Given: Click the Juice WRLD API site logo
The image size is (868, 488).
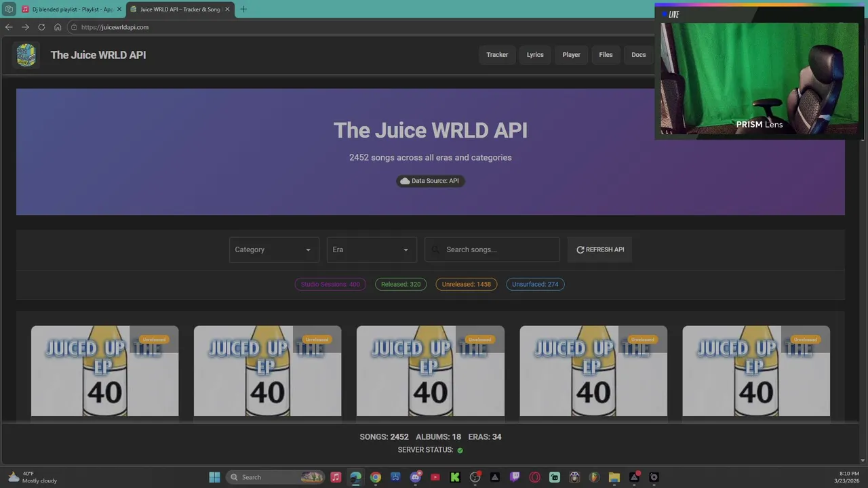Looking at the screenshot, I should pyautogui.click(x=26, y=55).
